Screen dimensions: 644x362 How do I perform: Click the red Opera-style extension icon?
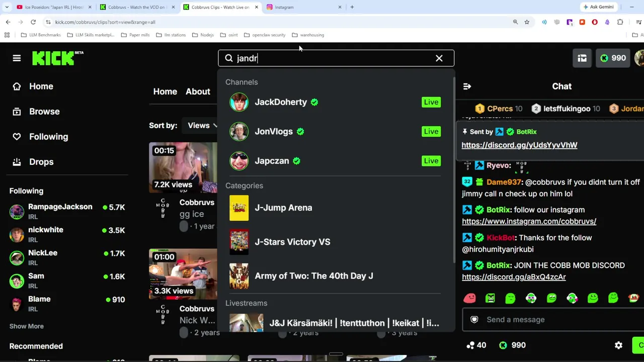(595, 22)
